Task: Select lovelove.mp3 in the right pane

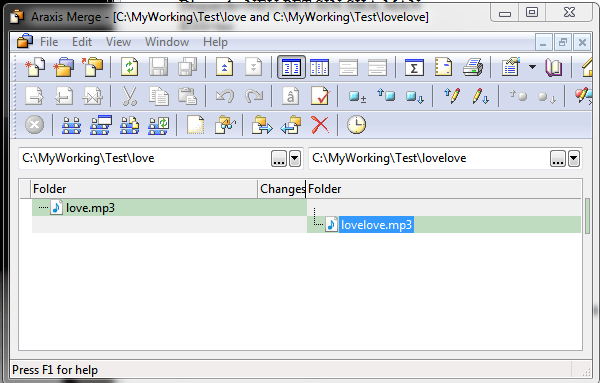Action: point(377,225)
